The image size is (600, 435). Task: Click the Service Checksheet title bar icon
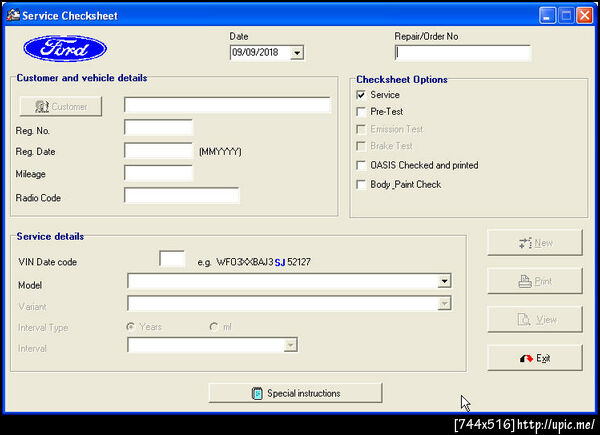13,15
